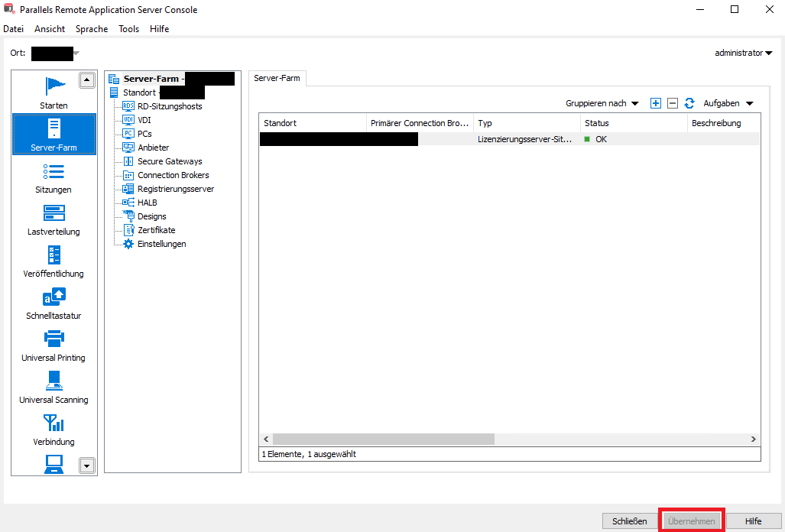Image resolution: width=785 pixels, height=532 pixels.
Task: Select the Server-Farm root tree node
Action: 172,79
